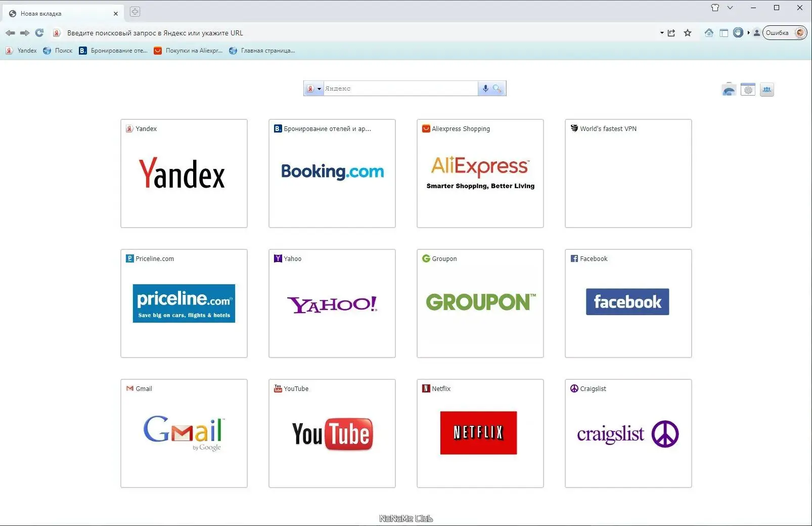
Task: Open the Groupon speed dial tile
Action: tap(480, 303)
